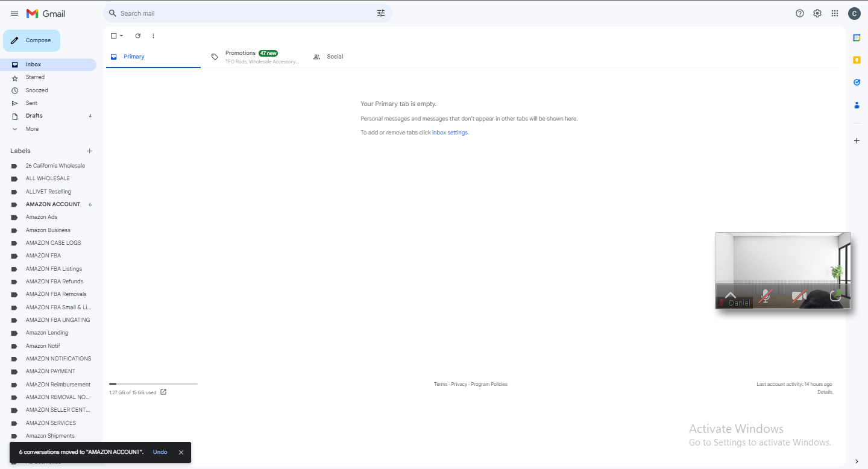Open Contacts in side panel
Image resolution: width=868 pixels, height=469 pixels.
tap(857, 105)
